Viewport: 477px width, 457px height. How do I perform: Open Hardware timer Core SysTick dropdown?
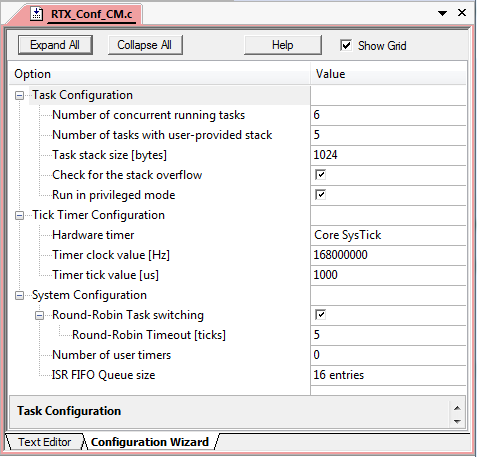(388, 235)
